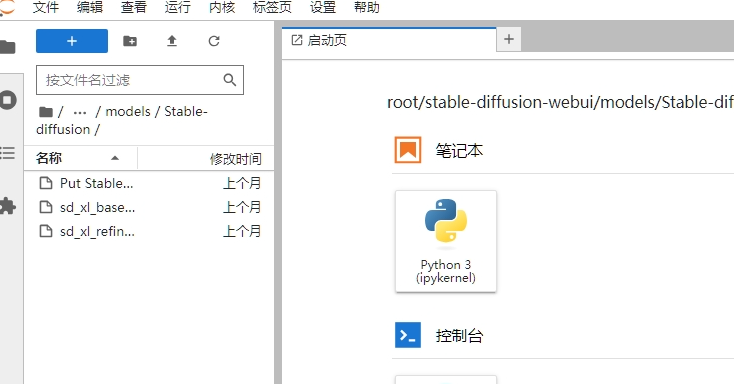The height and width of the screenshot is (384, 734).
Task: Add a new tab with the plus button
Action: (509, 39)
